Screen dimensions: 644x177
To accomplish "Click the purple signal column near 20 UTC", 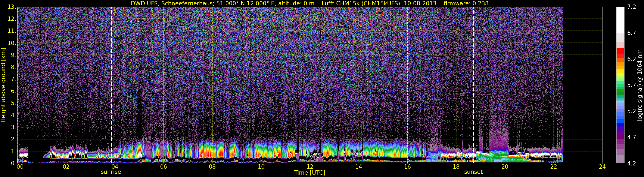I will tap(498, 132).
